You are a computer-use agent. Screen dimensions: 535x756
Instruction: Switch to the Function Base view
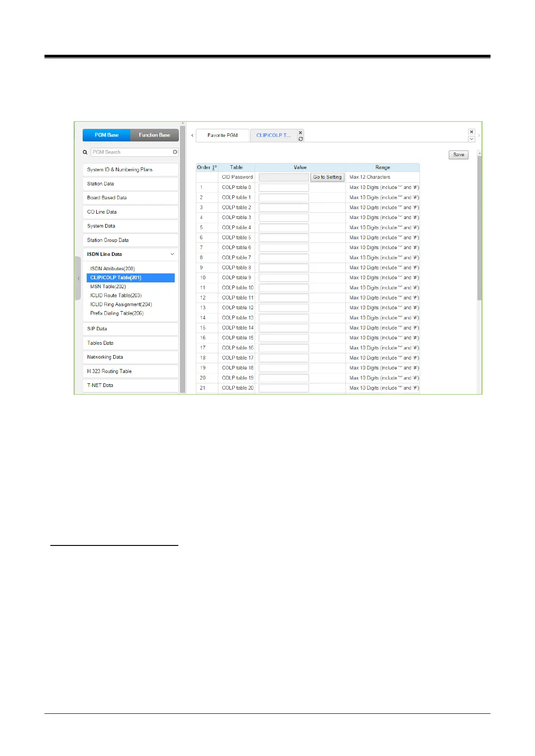(x=155, y=135)
